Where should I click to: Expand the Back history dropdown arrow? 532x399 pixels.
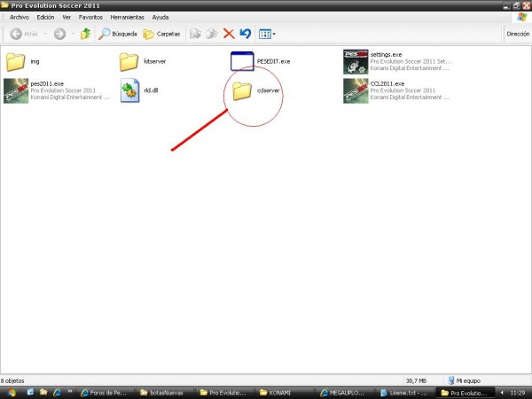click(45, 34)
